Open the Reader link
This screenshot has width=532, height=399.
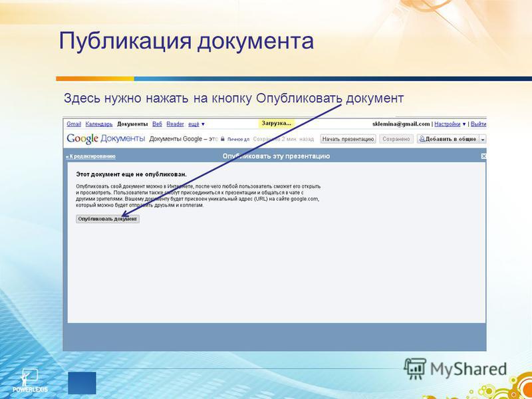pyautogui.click(x=175, y=124)
